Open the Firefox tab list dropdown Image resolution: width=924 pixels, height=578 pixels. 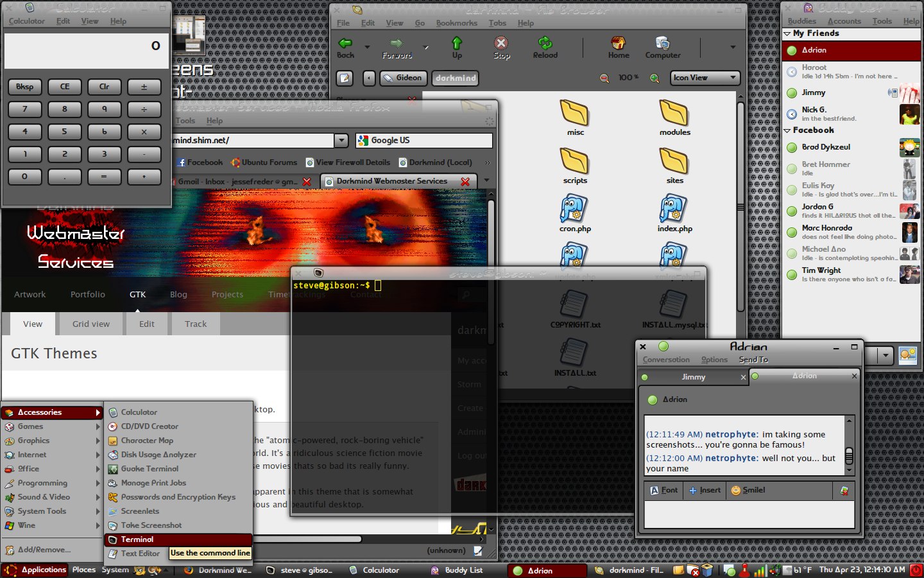486,180
